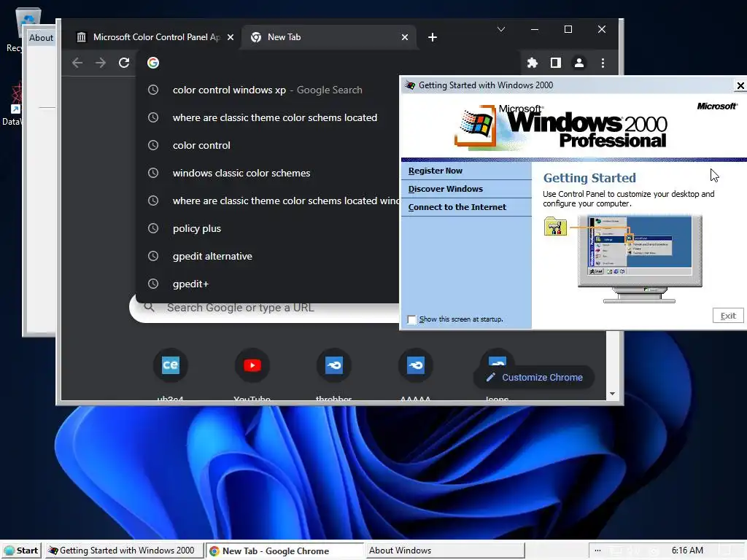747x560 pixels.
Task: Click the 'Search Google or type a URL' box
Action: pos(264,308)
